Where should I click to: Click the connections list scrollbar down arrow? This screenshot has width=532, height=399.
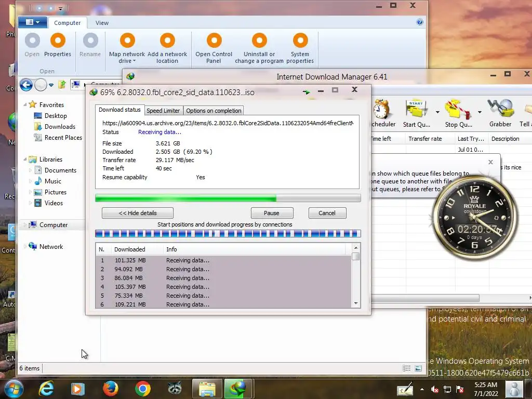(356, 303)
